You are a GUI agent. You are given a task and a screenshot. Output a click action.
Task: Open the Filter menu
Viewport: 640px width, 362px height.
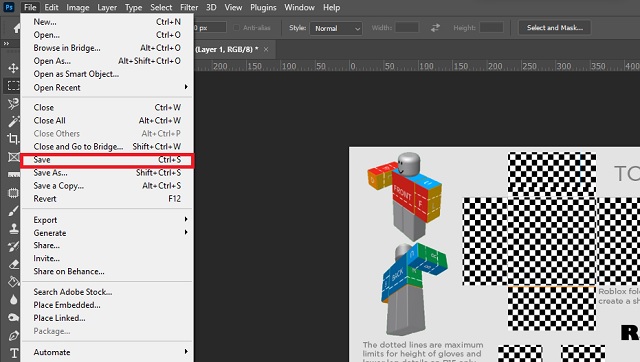pyautogui.click(x=189, y=7)
